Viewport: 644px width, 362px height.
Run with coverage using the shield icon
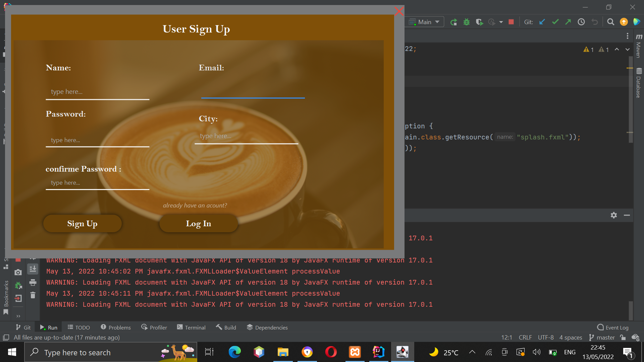(479, 21)
